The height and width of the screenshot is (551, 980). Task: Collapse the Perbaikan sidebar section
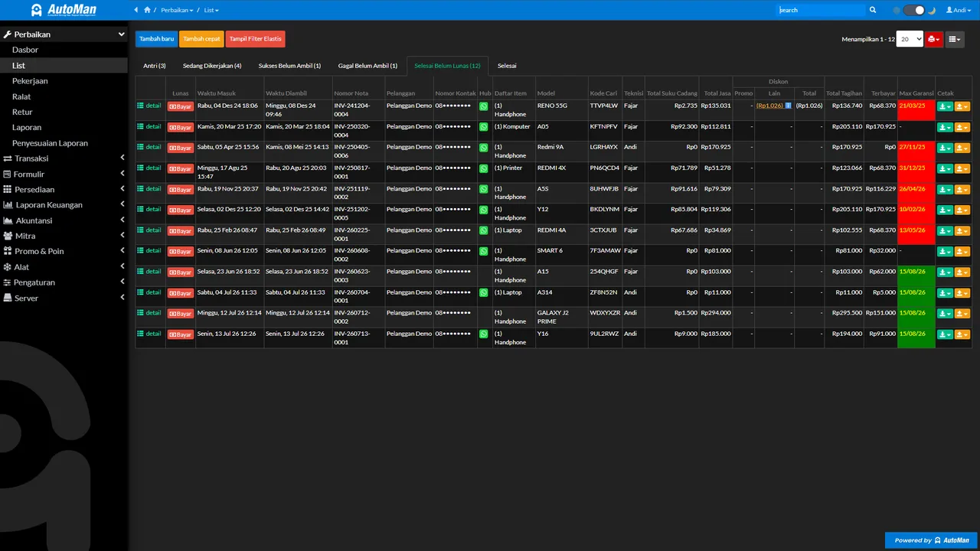64,34
